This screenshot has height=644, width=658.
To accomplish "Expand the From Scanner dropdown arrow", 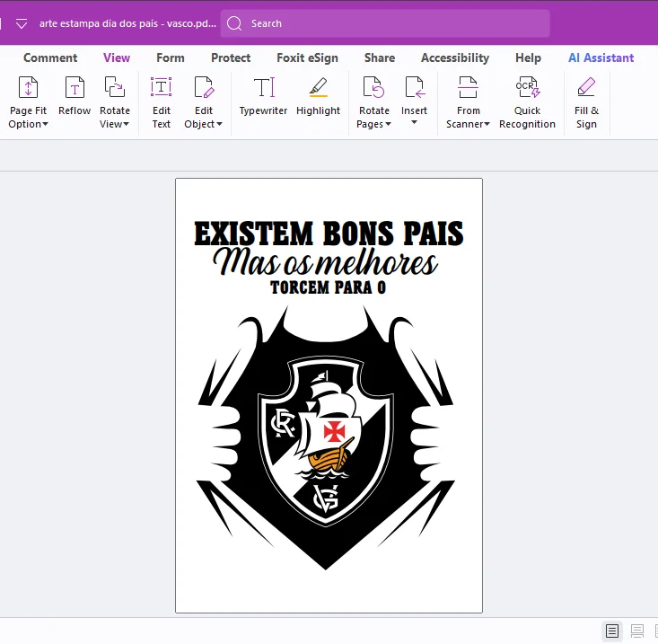I will [487, 124].
